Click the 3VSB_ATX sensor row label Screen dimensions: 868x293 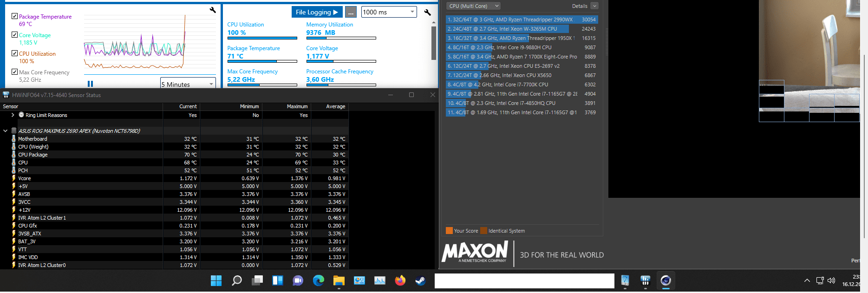pyautogui.click(x=30, y=234)
